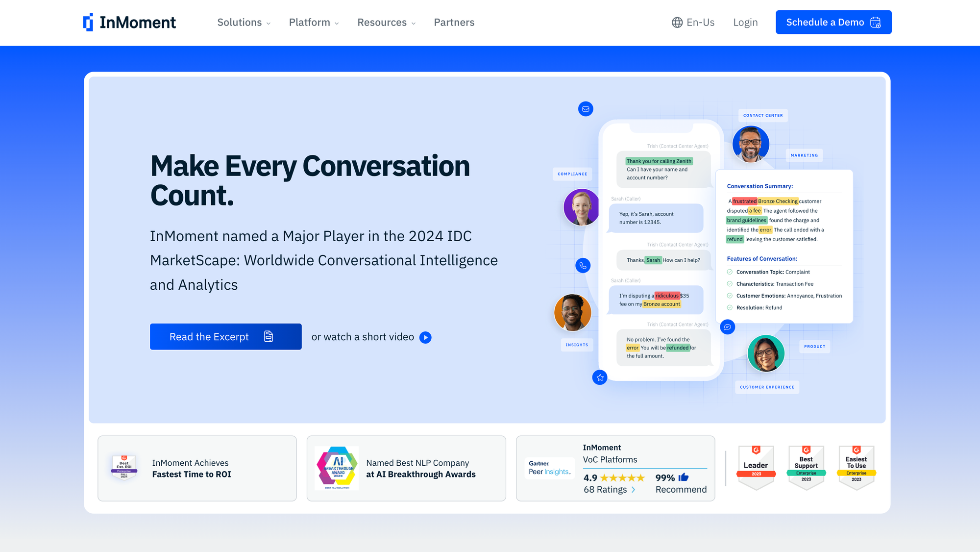Click the Customer Emotions check mark

click(x=730, y=296)
